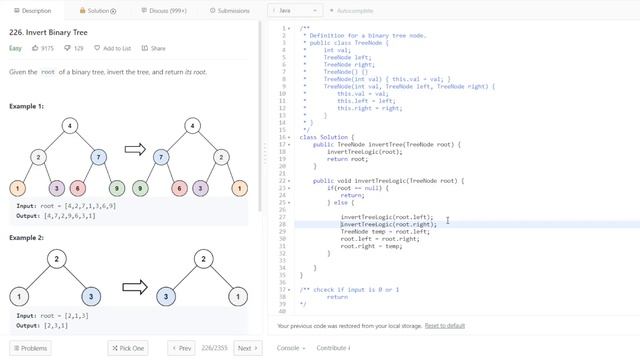Image resolution: width=640 pixels, height=360 pixels.
Task: Click the line 'return root;' in code
Action: (347, 159)
